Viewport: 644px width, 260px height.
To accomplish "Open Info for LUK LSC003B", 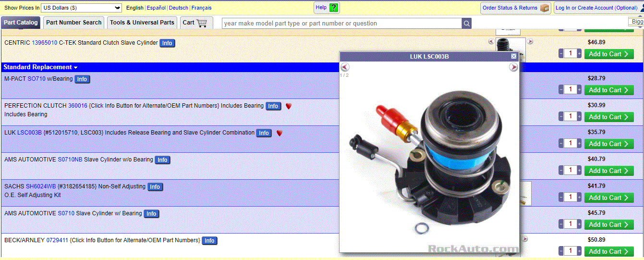I will (264, 133).
